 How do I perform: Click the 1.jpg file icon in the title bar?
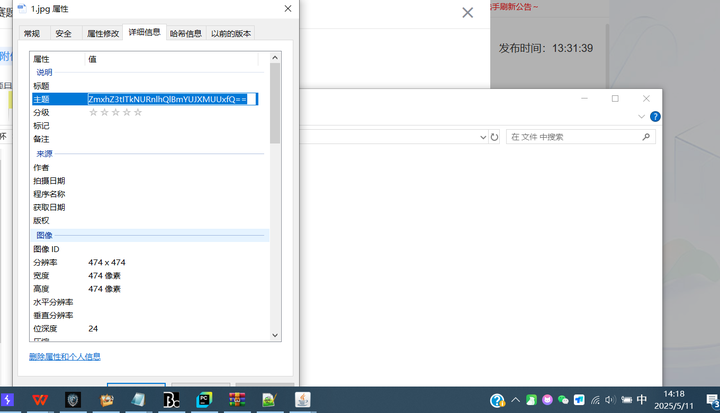(22, 8)
